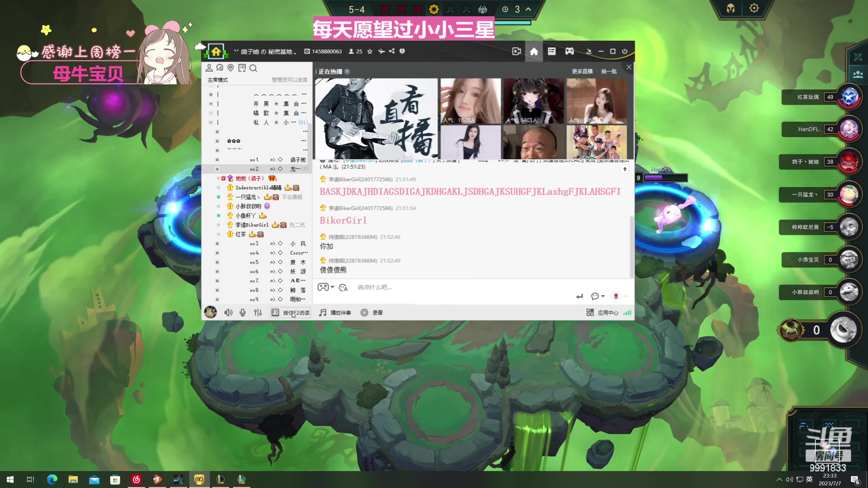
Task: Open game settings gear icon top right
Action: [754, 8]
